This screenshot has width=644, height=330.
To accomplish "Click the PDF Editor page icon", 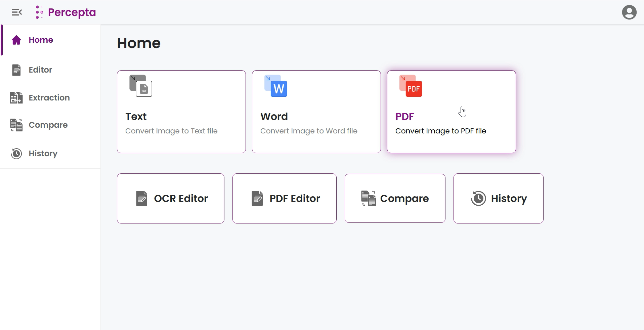I will click(x=257, y=198).
